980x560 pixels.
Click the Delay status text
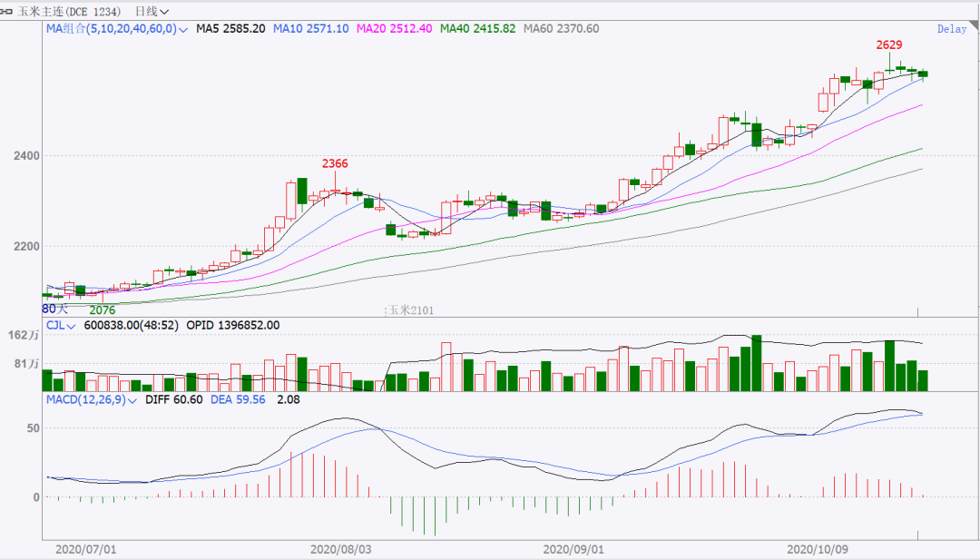point(952,29)
